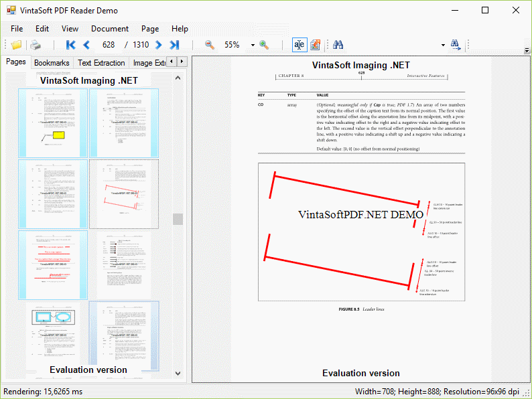Select the yellow rectangle page thumbnail

54,122
